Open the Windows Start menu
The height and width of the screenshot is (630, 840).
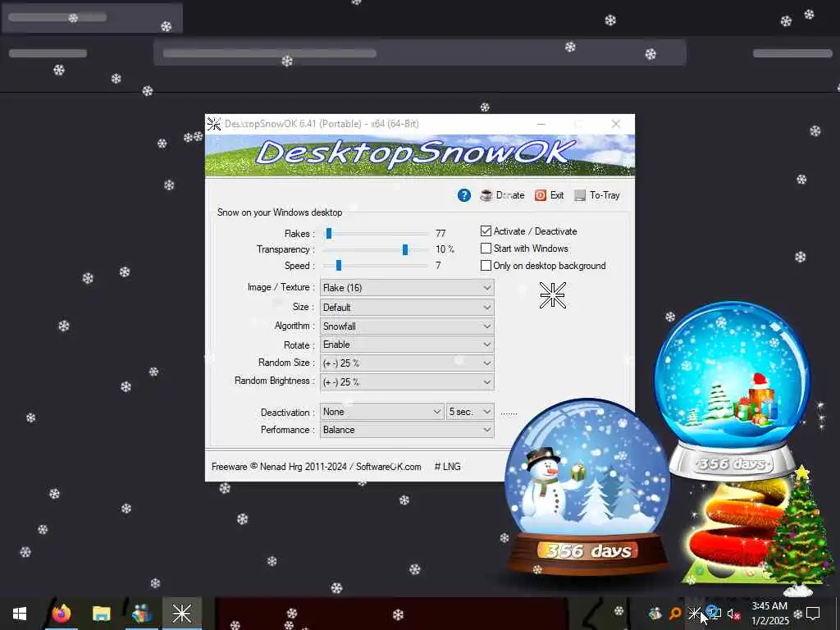click(20, 614)
